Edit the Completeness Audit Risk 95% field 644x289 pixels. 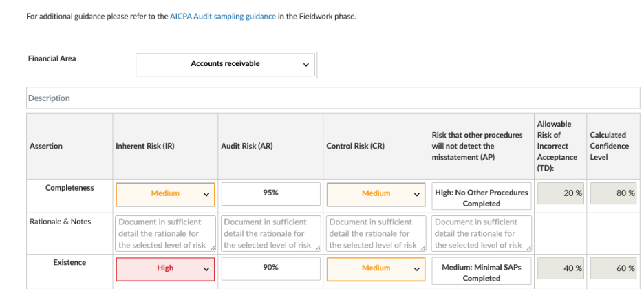[x=270, y=194]
